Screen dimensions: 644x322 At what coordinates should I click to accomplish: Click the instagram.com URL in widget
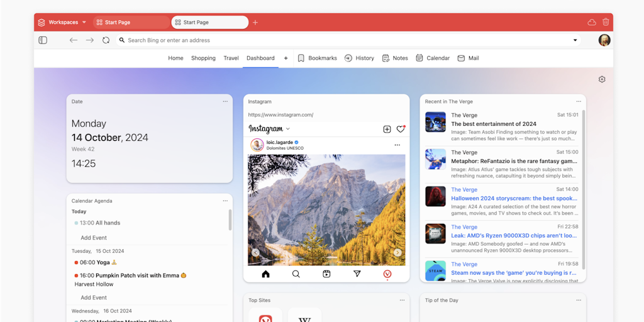(x=280, y=115)
